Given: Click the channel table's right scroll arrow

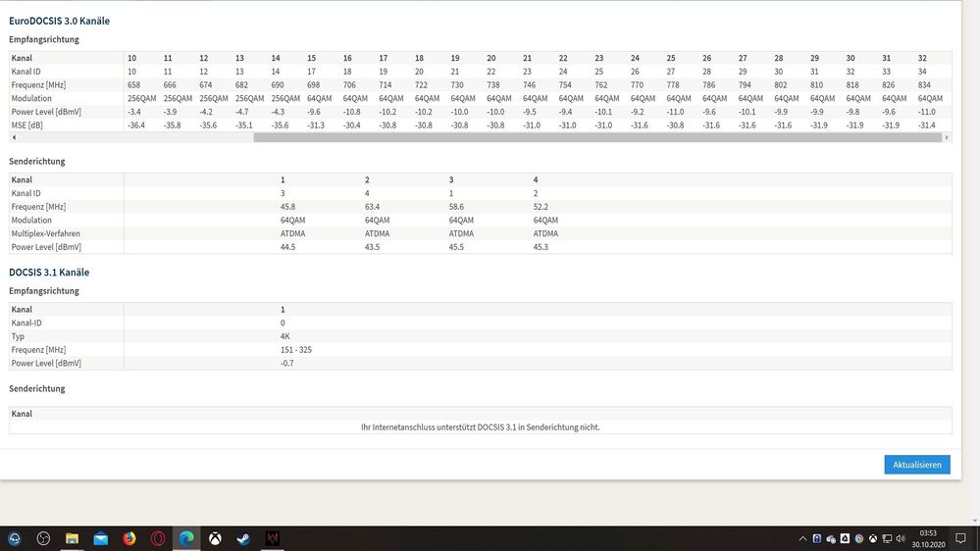Looking at the screenshot, I should pyautogui.click(x=947, y=137).
